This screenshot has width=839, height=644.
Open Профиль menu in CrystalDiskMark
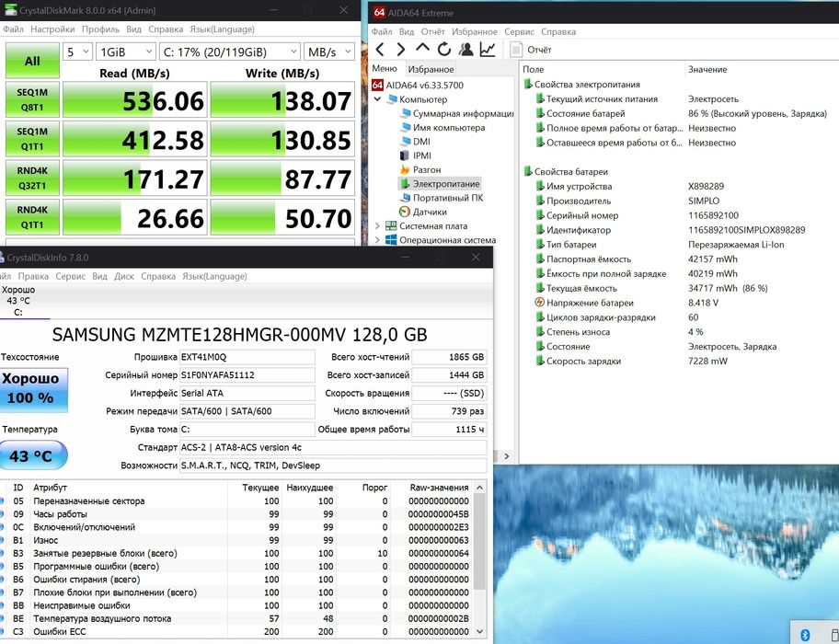(100, 29)
